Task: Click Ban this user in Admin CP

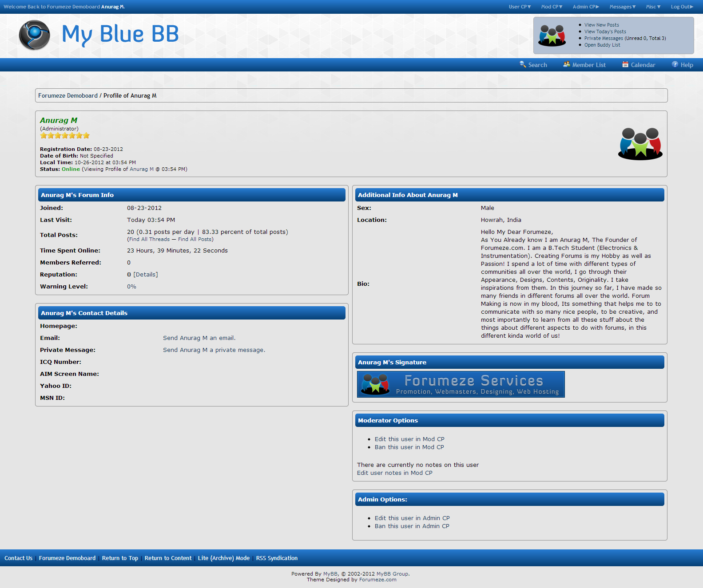Action: 412,526
